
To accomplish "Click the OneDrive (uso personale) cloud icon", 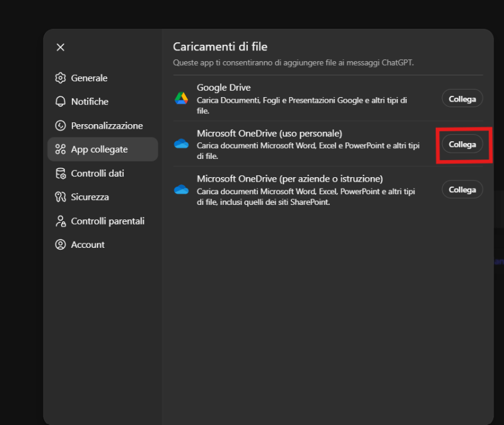I will (x=182, y=144).
